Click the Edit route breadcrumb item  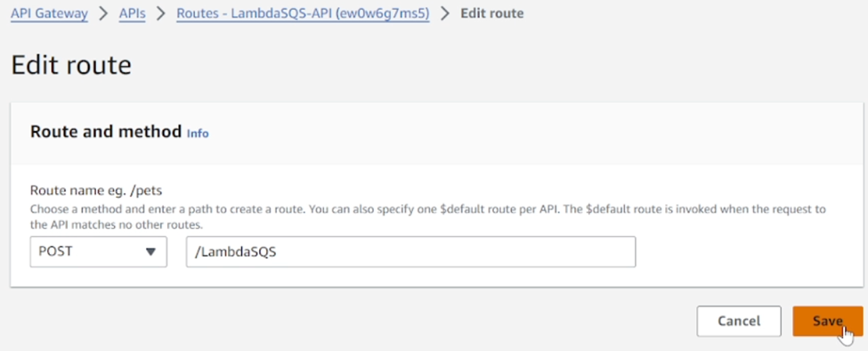[492, 13]
